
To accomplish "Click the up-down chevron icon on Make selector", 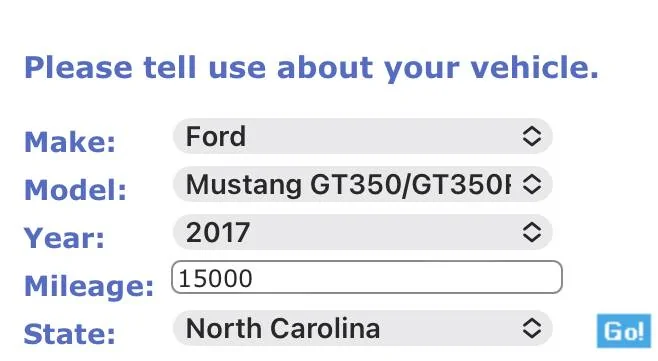I will (532, 136).
